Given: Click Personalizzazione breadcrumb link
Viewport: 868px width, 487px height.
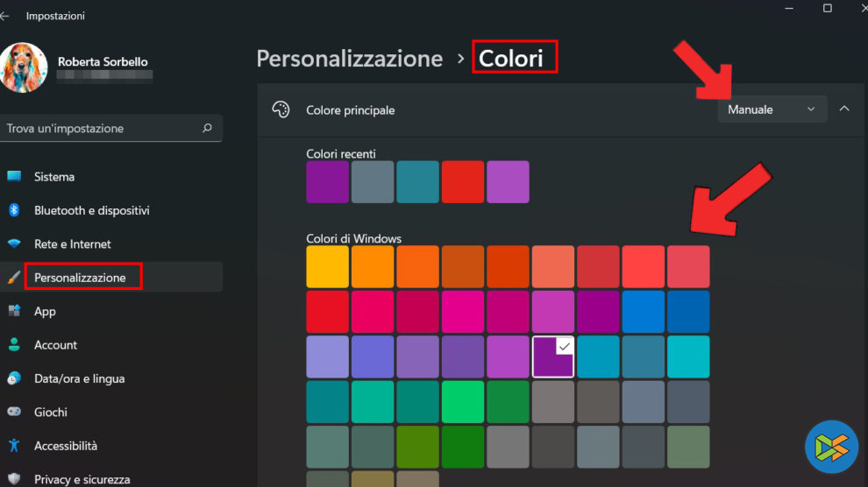Looking at the screenshot, I should [x=349, y=59].
